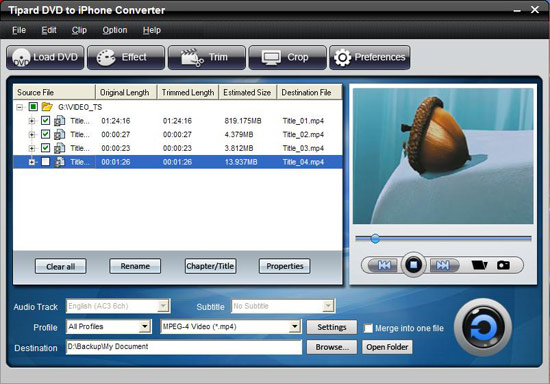Click the Open Folder button
Image resolution: width=550 pixels, height=384 pixels.
[387, 347]
